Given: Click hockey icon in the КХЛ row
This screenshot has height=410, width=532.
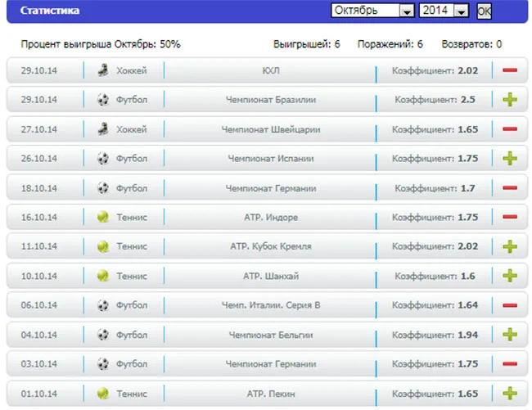Looking at the screenshot, I should click(103, 70).
